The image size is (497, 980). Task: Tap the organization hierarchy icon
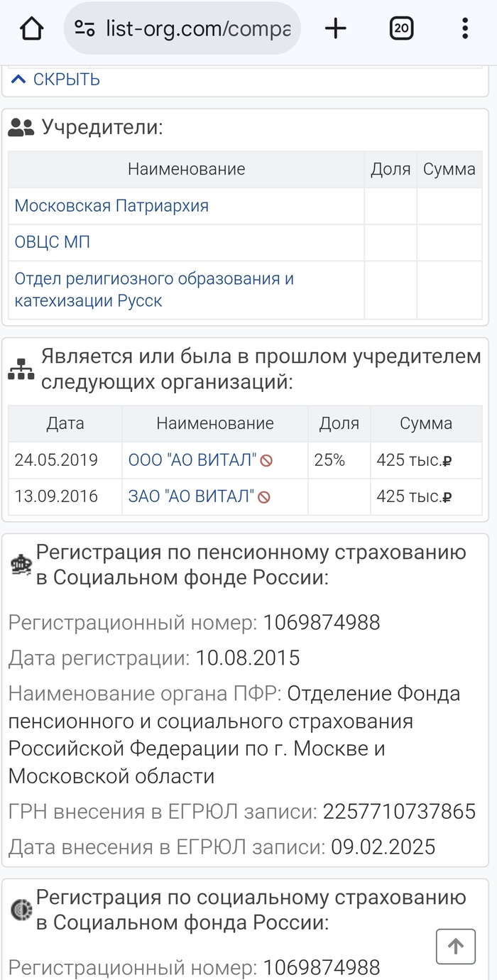coord(21,369)
